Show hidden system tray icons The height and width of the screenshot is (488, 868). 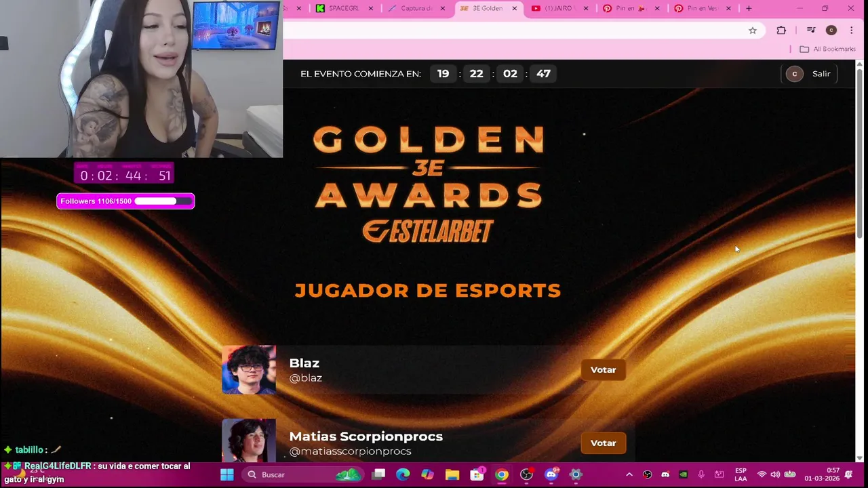tap(629, 474)
